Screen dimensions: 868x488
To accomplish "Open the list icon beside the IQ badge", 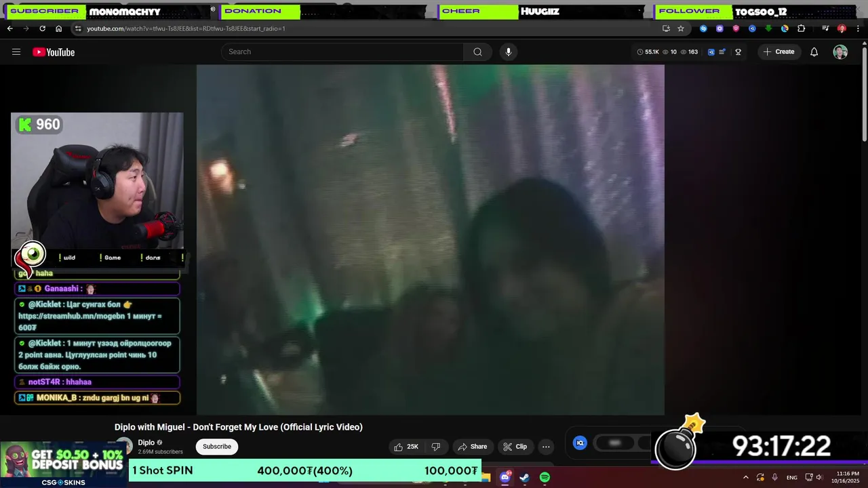I will (722, 52).
